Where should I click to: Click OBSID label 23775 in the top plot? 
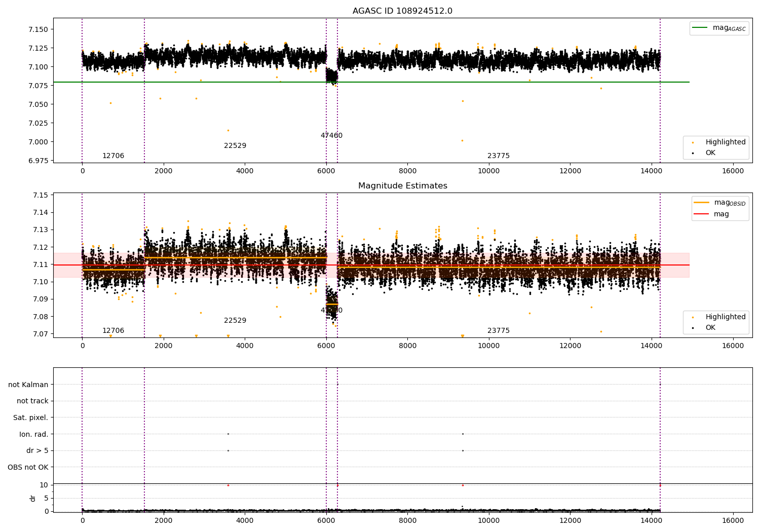(x=499, y=156)
